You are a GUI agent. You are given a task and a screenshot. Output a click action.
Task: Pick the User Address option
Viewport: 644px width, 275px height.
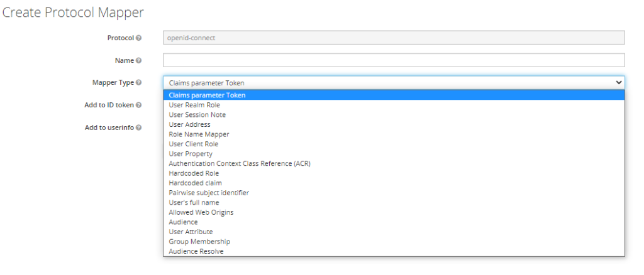tap(189, 124)
